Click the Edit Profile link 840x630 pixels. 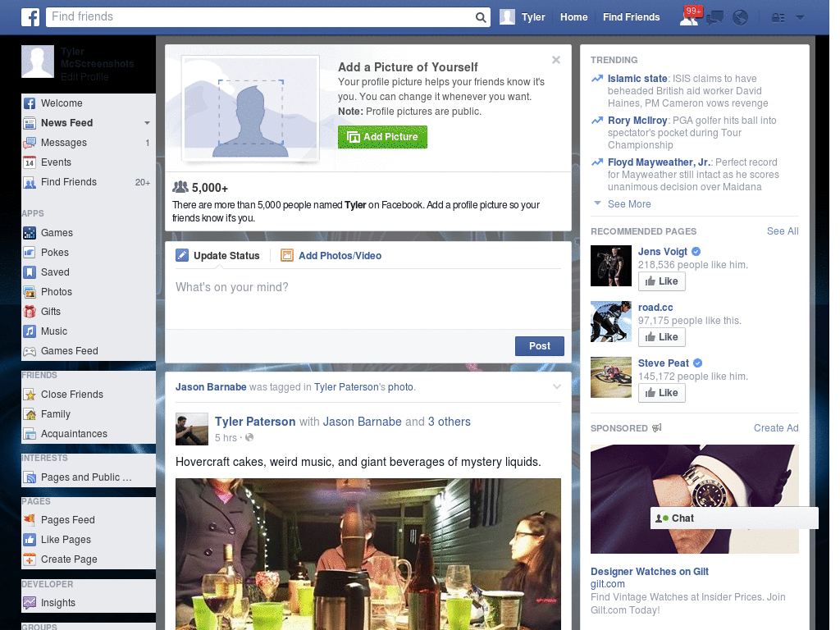(x=84, y=76)
